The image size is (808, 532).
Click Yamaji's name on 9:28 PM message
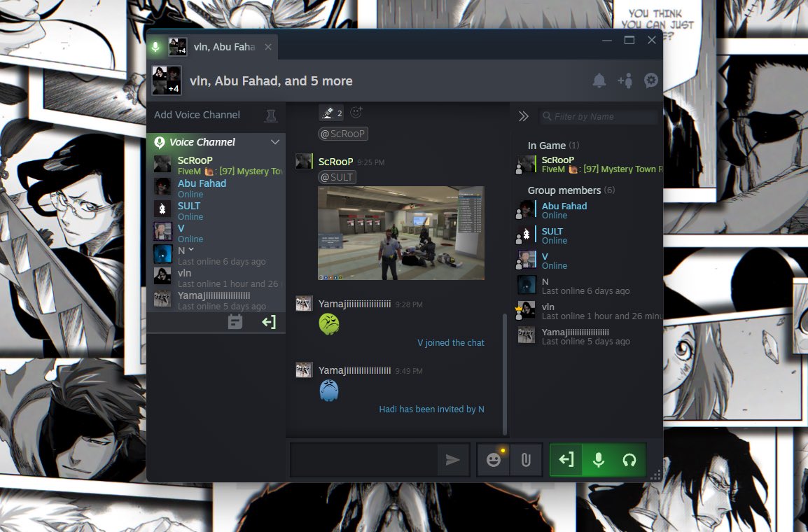pyautogui.click(x=354, y=304)
